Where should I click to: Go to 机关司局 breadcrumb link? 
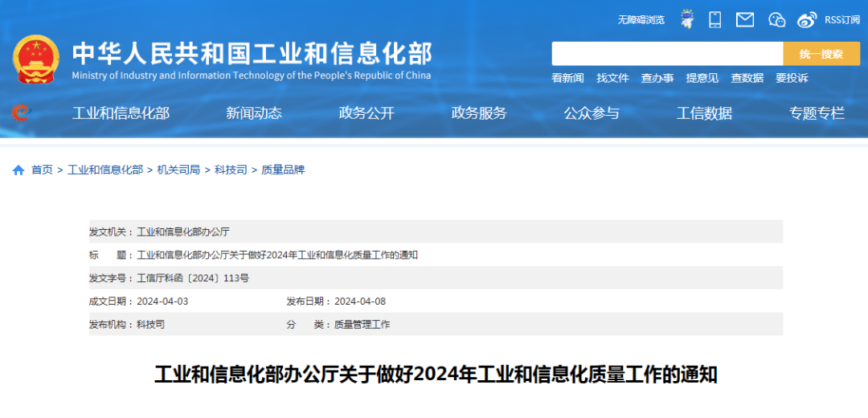point(178,170)
